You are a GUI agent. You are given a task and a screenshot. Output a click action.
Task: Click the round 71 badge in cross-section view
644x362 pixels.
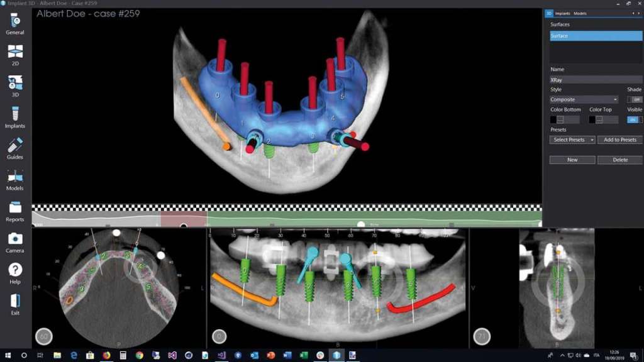click(482, 337)
